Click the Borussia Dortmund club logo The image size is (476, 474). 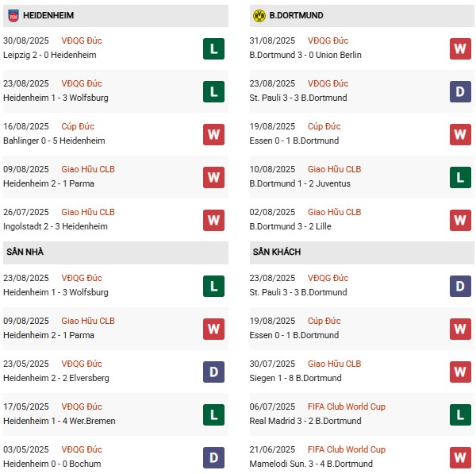(259, 16)
